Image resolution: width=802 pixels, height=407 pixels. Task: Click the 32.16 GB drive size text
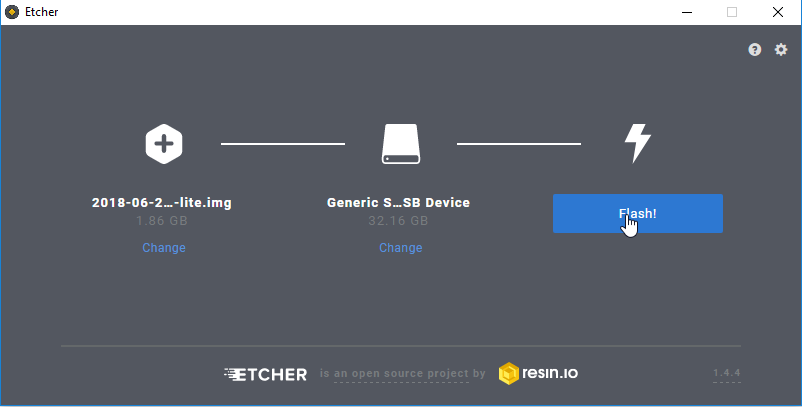[x=398, y=221]
